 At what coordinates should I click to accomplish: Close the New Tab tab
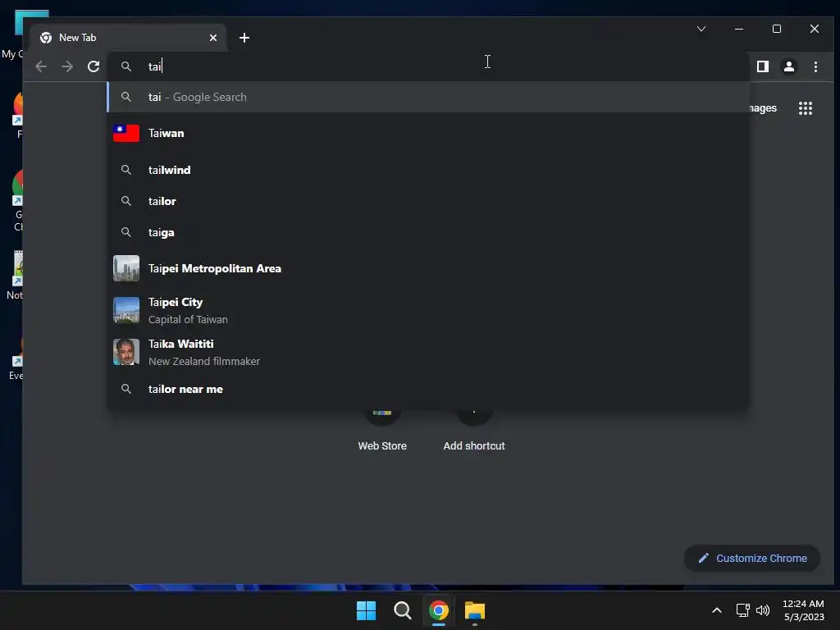pos(213,38)
